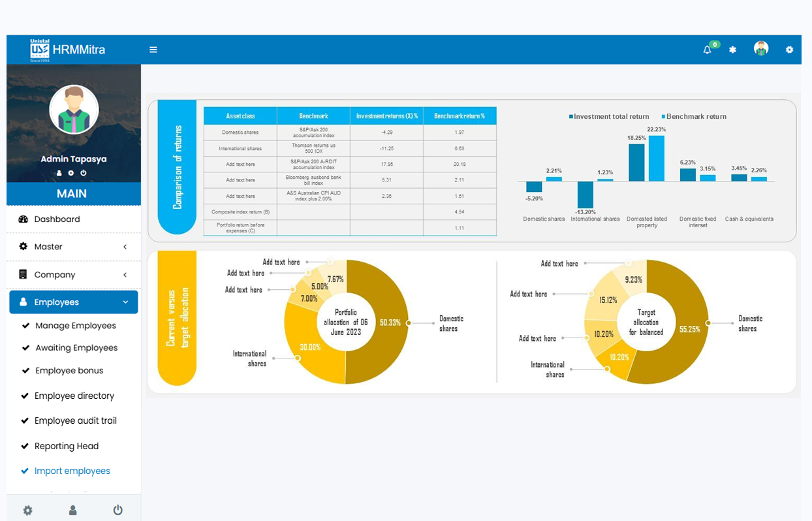Expand the Company menu chevron

click(125, 275)
